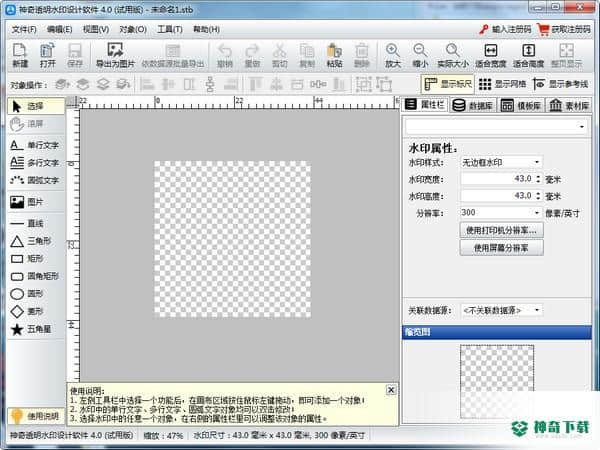Image resolution: width=600 pixels, height=450 pixels.
Task: Select the 三角形 triangle tool
Action: [x=36, y=241]
